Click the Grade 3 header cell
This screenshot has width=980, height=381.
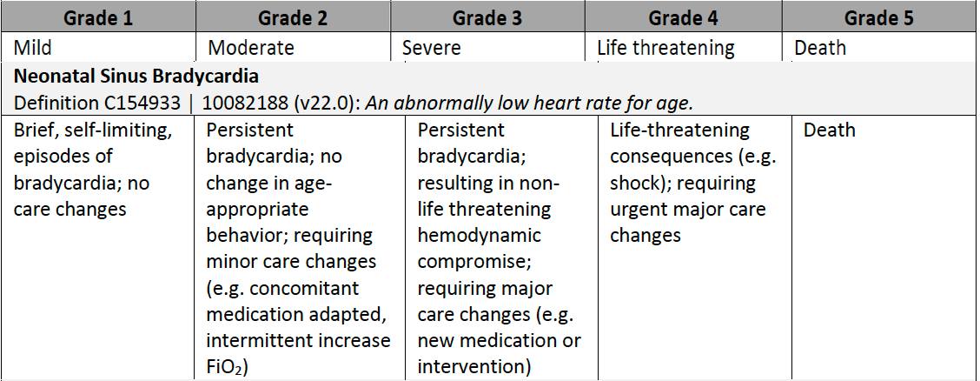click(x=487, y=17)
